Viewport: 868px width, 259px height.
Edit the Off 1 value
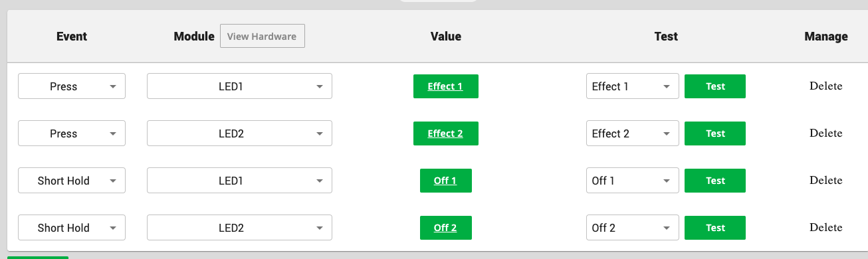(445, 181)
